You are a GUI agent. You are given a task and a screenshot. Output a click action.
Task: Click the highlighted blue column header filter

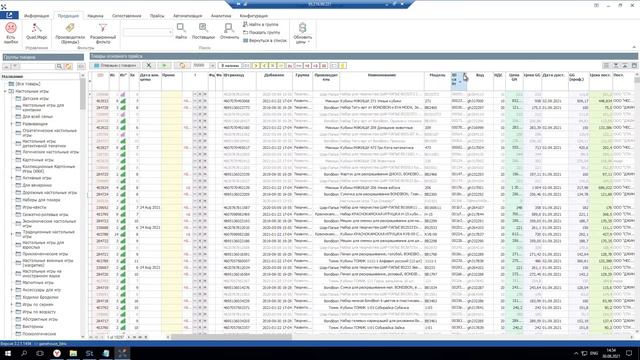(x=459, y=81)
